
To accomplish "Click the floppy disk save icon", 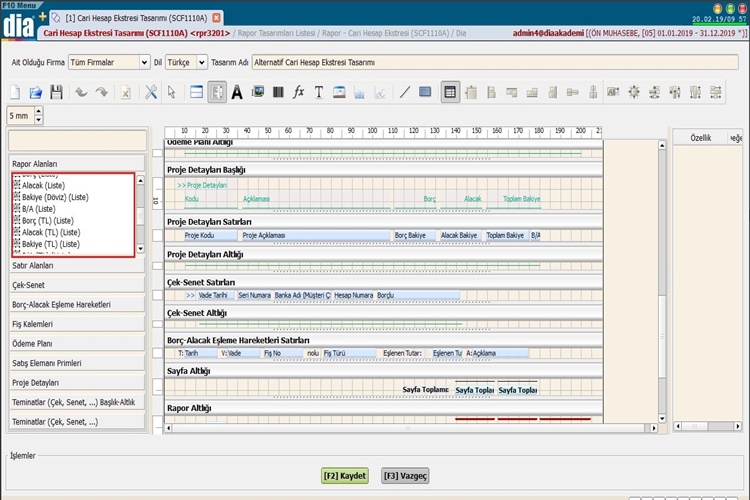I will point(56,92).
